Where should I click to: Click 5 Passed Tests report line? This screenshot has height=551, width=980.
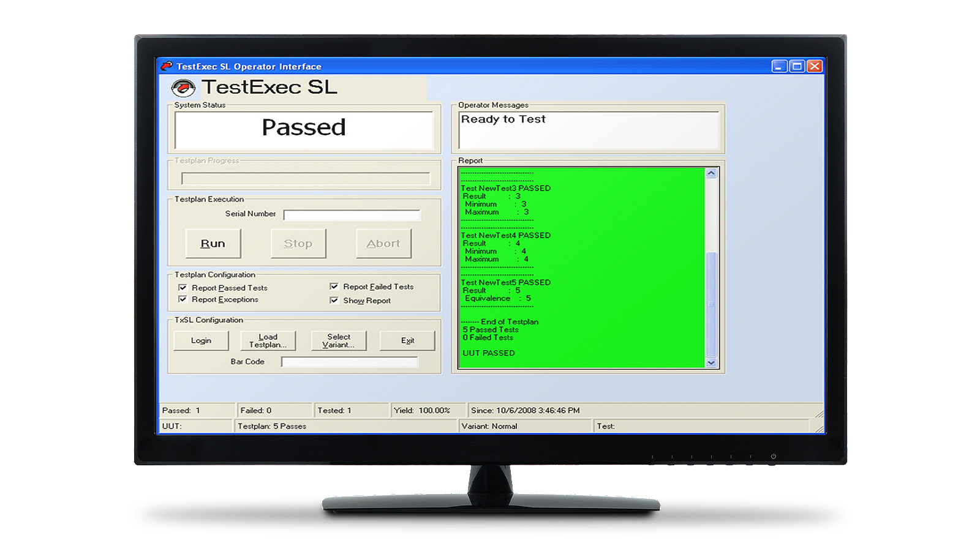pyautogui.click(x=491, y=330)
